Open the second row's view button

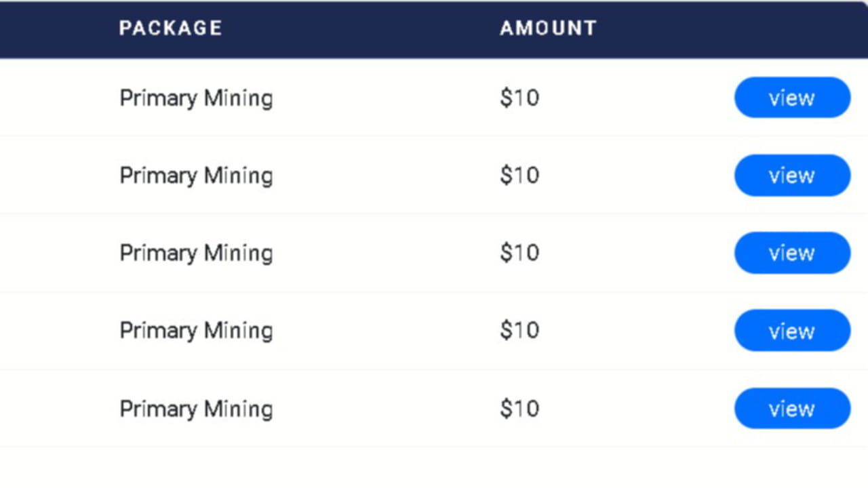(x=792, y=176)
